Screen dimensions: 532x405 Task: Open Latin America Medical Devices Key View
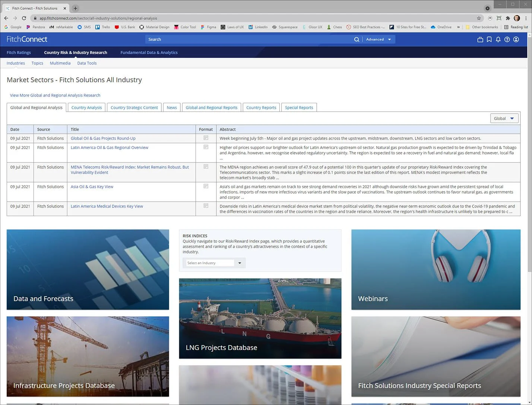(x=107, y=206)
